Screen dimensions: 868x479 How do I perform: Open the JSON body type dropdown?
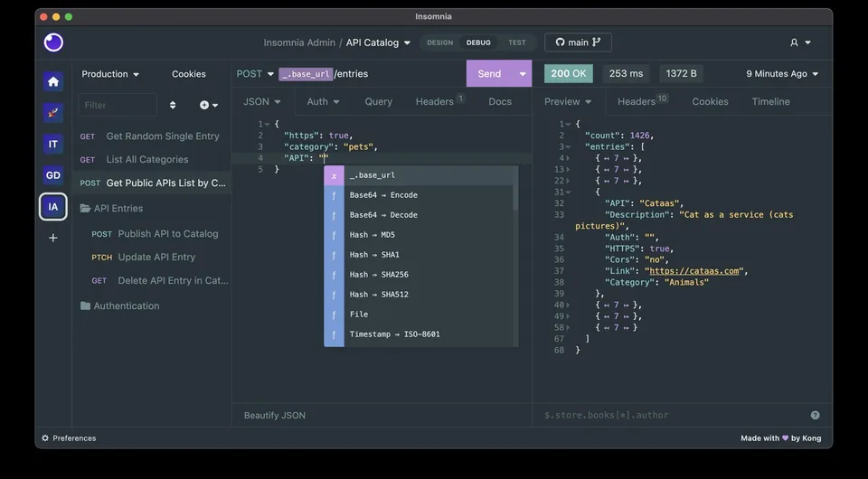pyautogui.click(x=262, y=102)
